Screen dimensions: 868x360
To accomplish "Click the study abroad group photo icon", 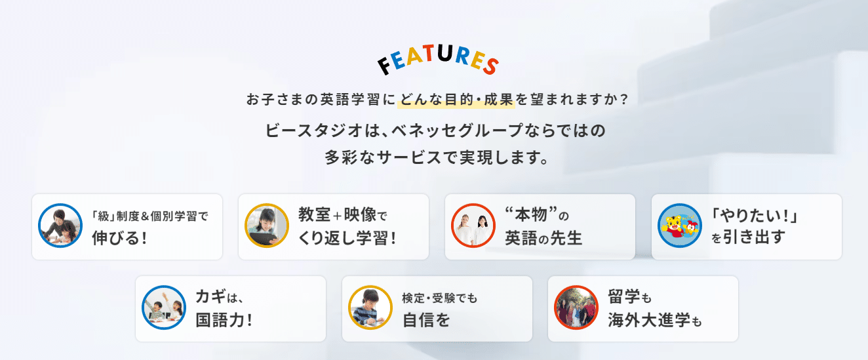I will (576, 308).
